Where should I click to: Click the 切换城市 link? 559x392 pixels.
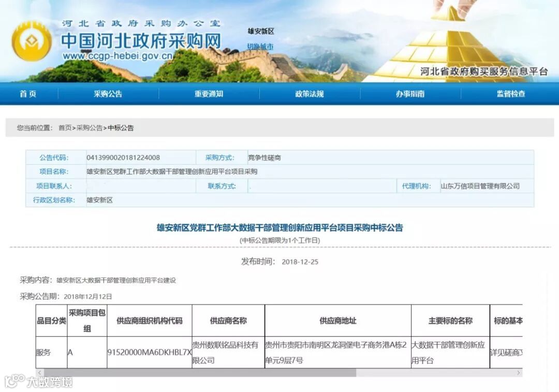[x=260, y=47]
